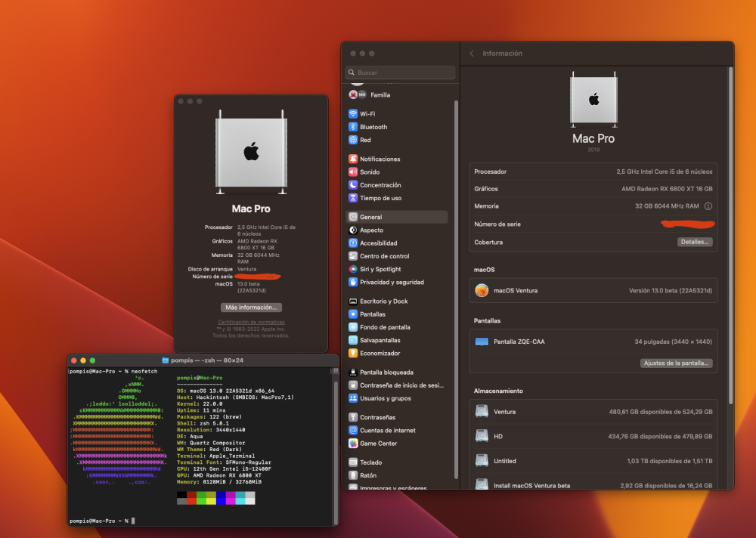Click the green color block in neofetch palette
756x538 pixels.
[x=201, y=502]
